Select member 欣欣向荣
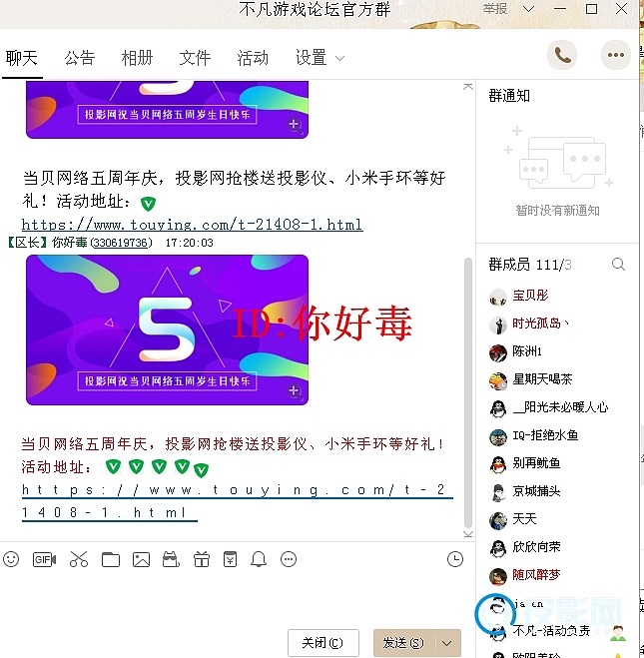 tap(536, 547)
